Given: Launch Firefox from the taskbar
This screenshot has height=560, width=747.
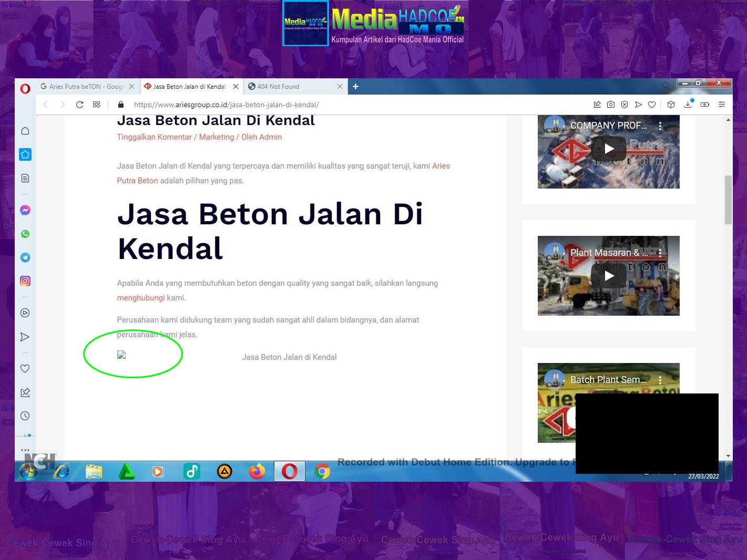Looking at the screenshot, I should click(257, 472).
